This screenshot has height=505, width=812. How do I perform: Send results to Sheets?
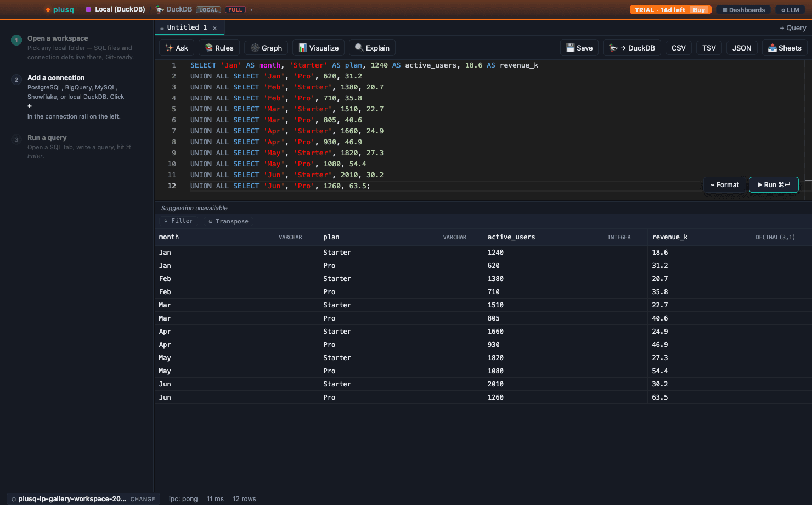(785, 48)
